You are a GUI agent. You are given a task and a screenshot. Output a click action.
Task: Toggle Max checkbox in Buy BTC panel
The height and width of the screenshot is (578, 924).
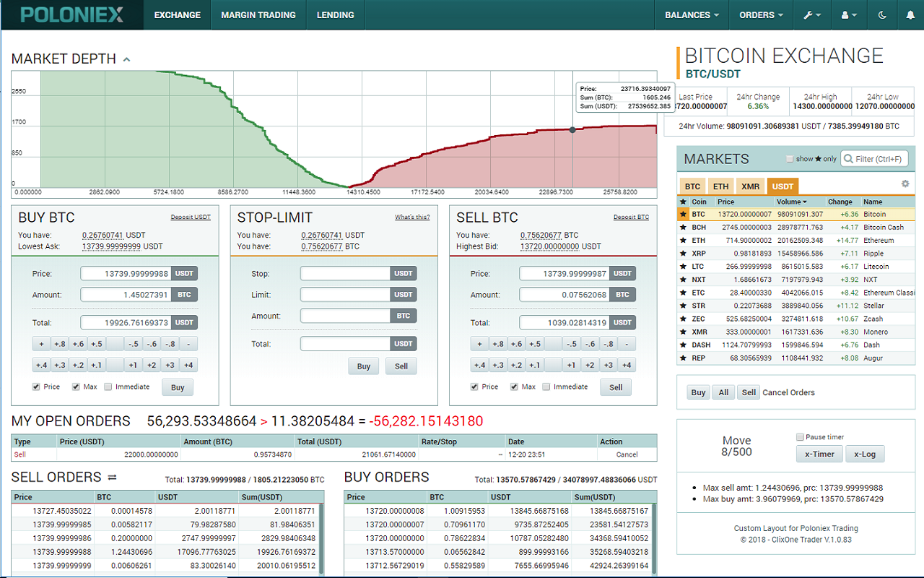pos(76,387)
